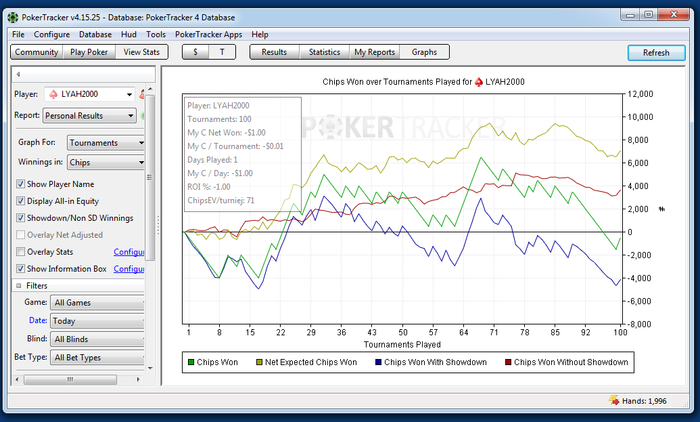Click the blue Date filter label

(x=38, y=320)
